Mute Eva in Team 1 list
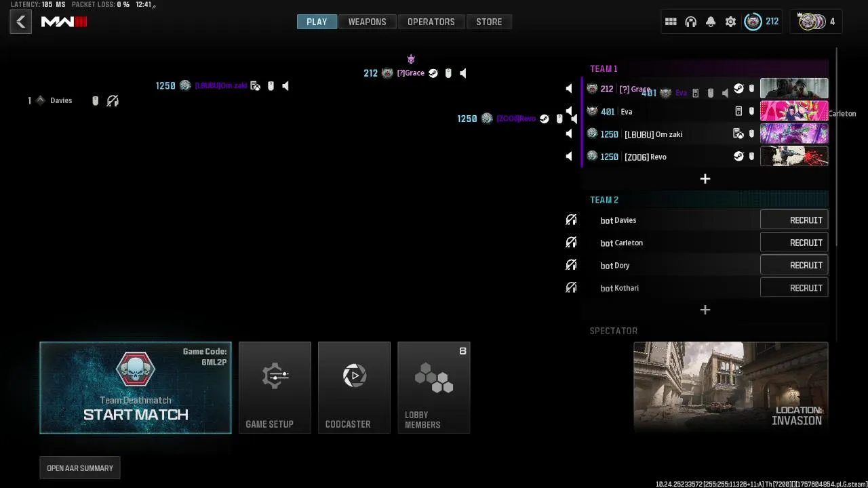868x488 pixels. [569, 111]
